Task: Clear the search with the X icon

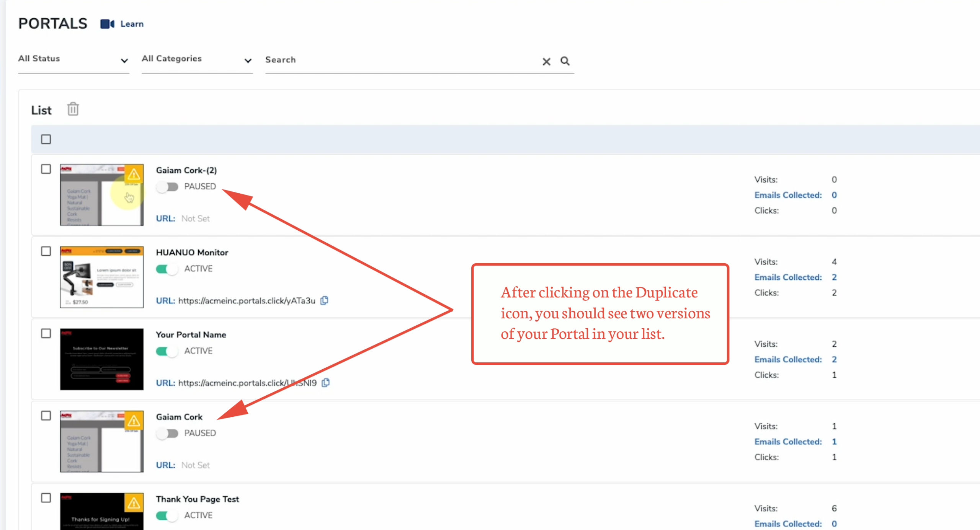Action: (546, 61)
